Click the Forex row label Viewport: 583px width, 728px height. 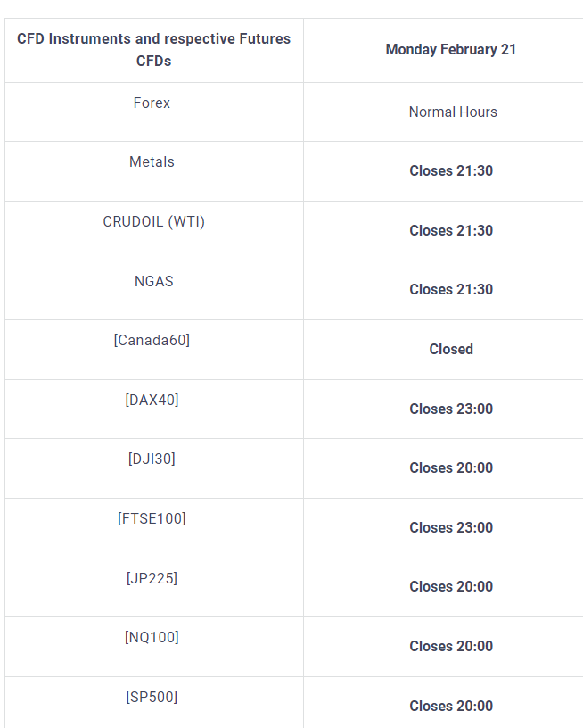click(152, 103)
